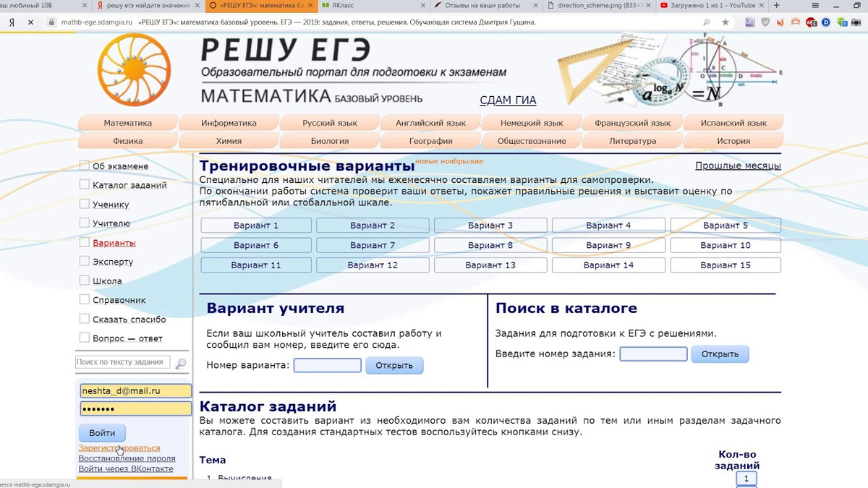The image size is (868, 488).
Task: Open the Вопрос — ответ sidebar link
Action: click(x=127, y=338)
